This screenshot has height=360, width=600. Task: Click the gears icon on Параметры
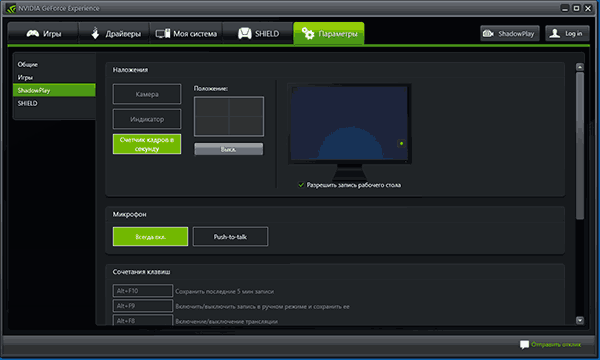click(x=308, y=34)
